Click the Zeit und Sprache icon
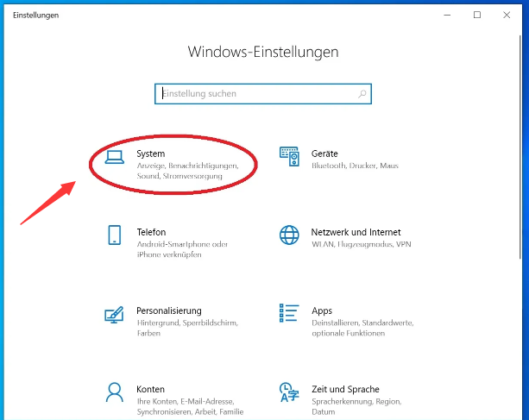This screenshot has height=420, width=529. click(289, 392)
